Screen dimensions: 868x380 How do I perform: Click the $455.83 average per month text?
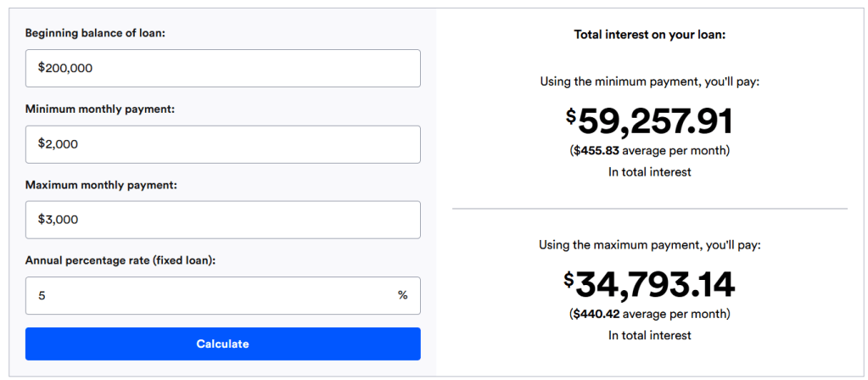coord(649,151)
